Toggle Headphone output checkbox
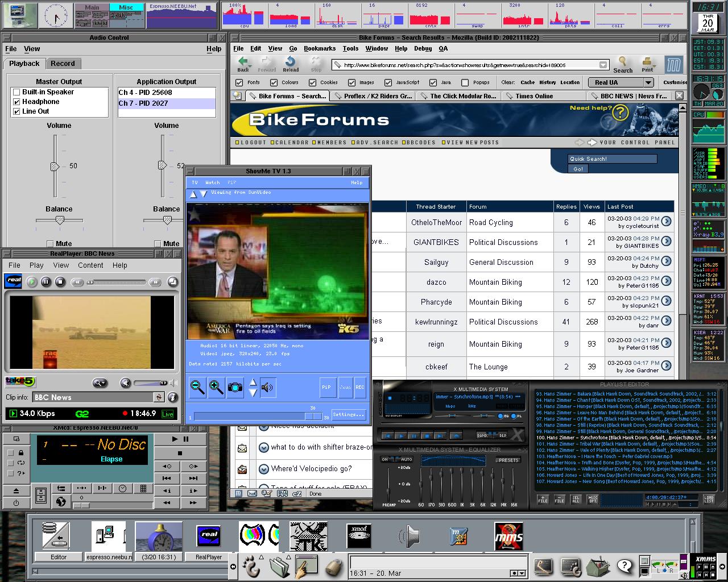 (16, 102)
